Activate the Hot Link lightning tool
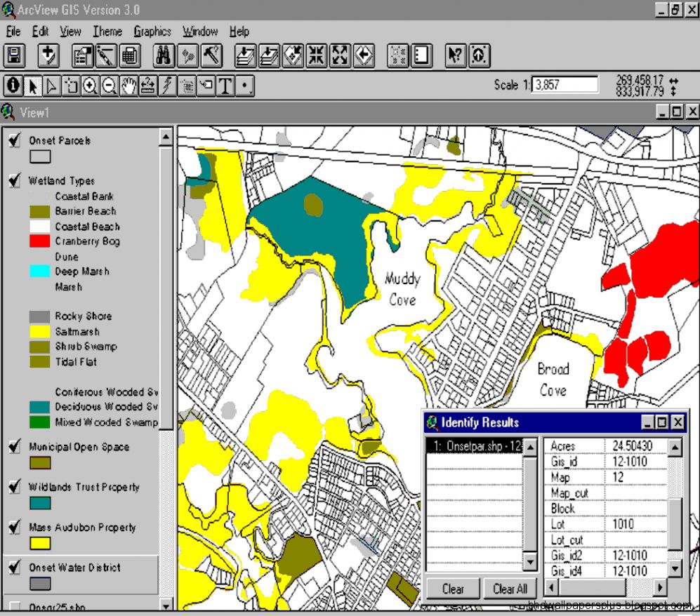The height and width of the screenshot is (616, 700). [x=167, y=86]
